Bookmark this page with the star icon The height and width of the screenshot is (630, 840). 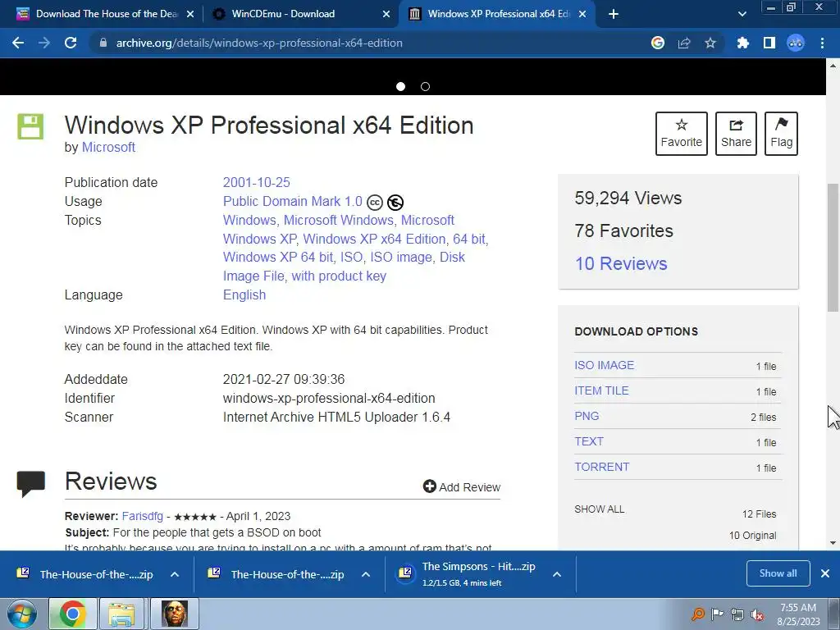710,43
